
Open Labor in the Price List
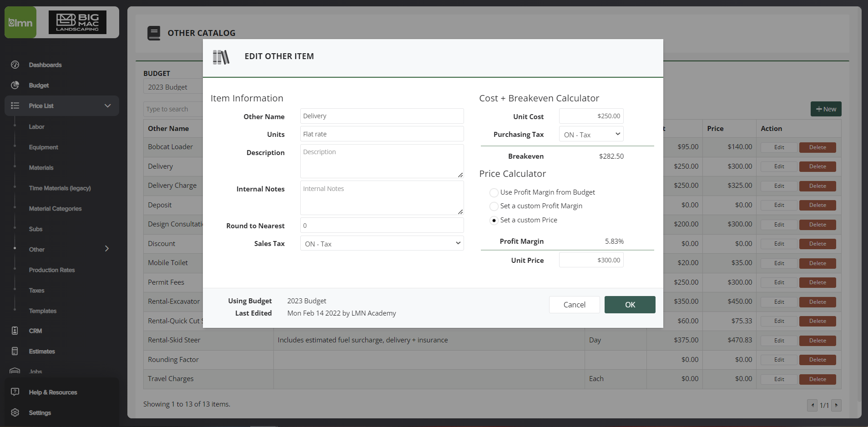36,126
